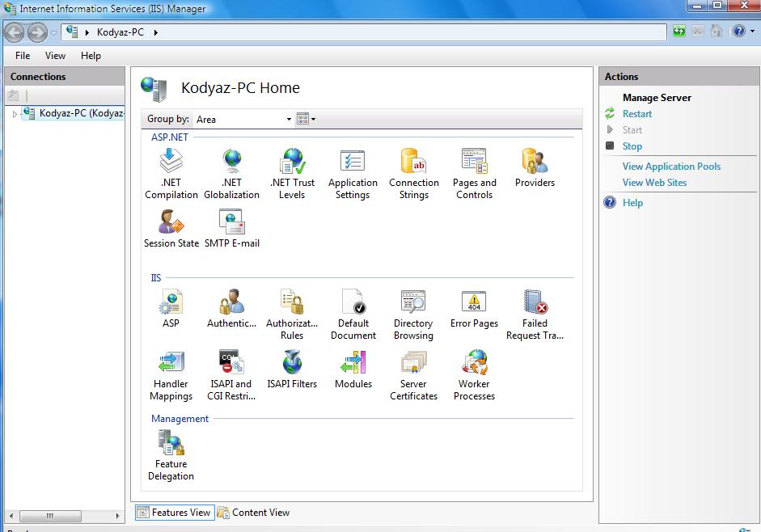Expand the address bar arrow after Kodyaz-PC
761x532 pixels.
point(156,32)
